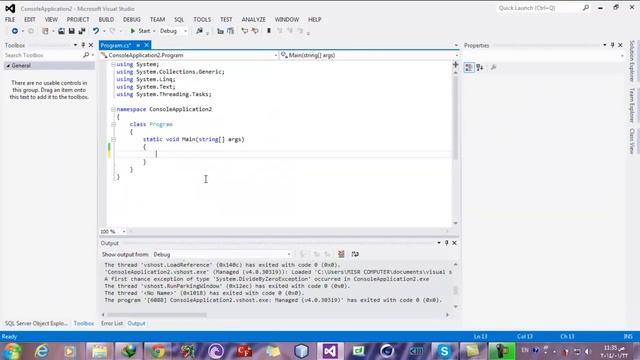Collapse the Main method block
The width and height of the screenshot is (640, 360).
(x=113, y=140)
